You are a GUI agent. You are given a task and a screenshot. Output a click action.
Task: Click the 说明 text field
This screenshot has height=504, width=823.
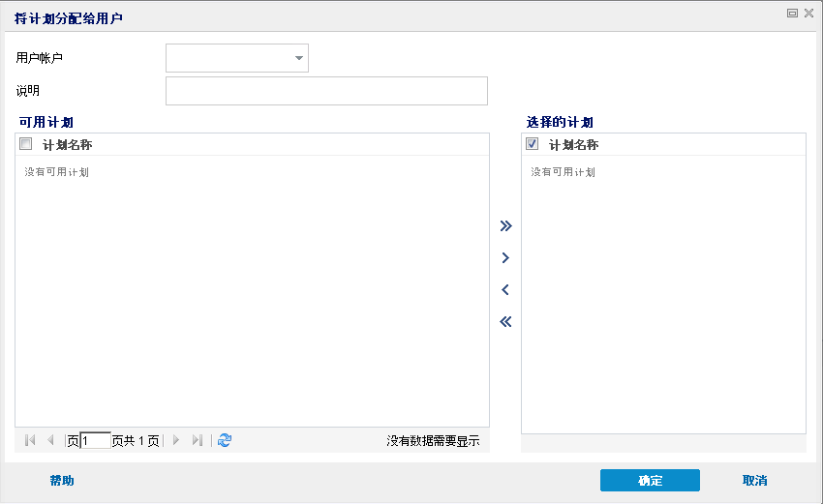coord(326,91)
